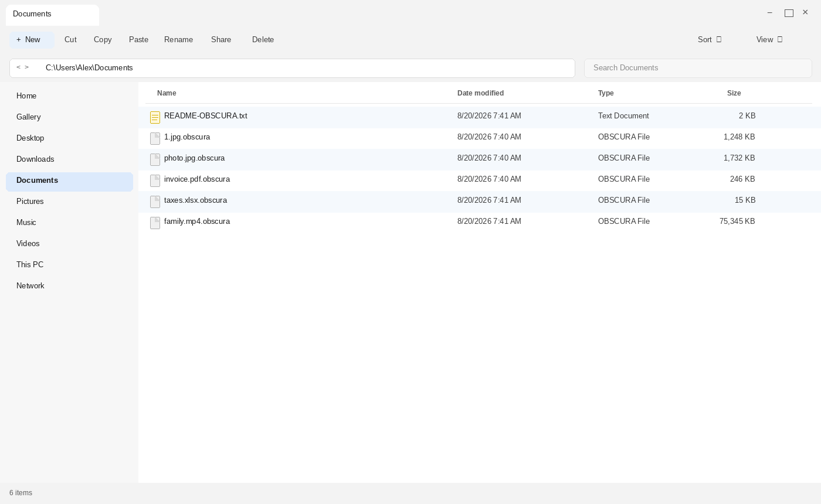Open This PC in the sidebar

tap(69, 265)
